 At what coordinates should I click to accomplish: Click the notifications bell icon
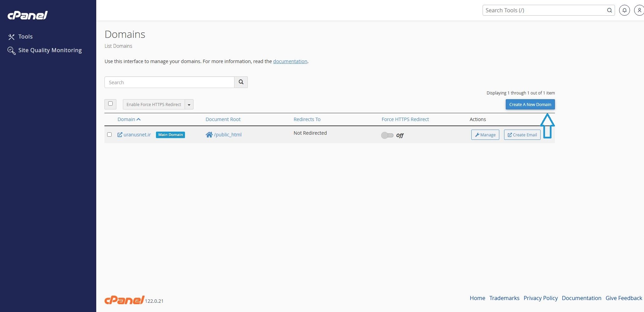[x=624, y=10]
